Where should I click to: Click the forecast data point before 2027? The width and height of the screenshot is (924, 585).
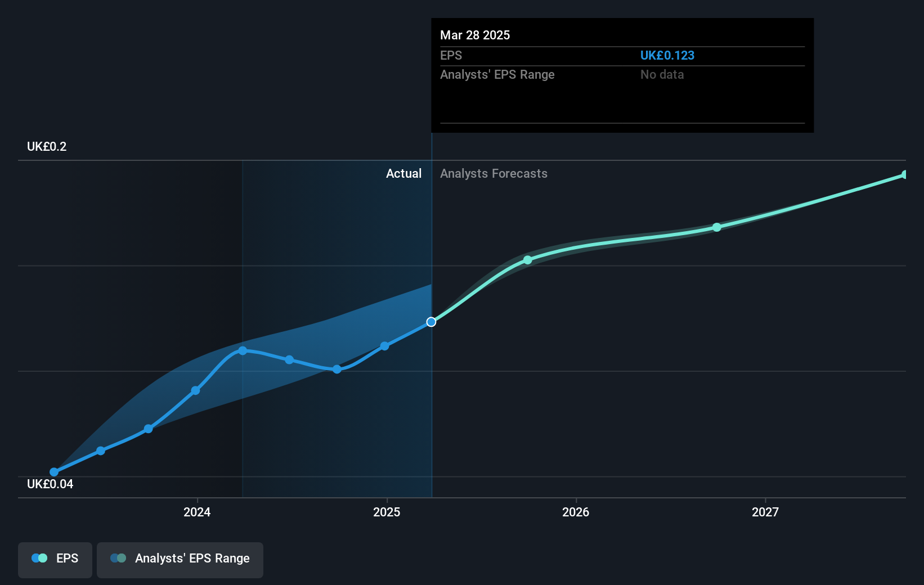click(717, 227)
